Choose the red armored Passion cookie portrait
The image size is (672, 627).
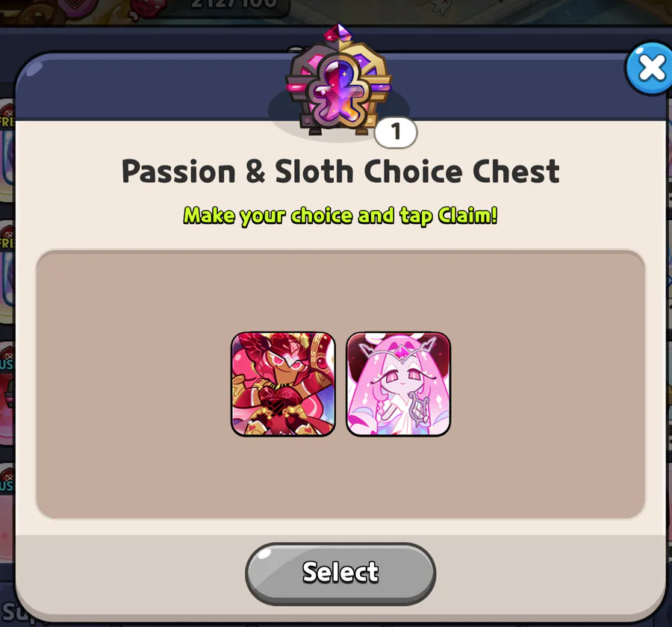[283, 384]
